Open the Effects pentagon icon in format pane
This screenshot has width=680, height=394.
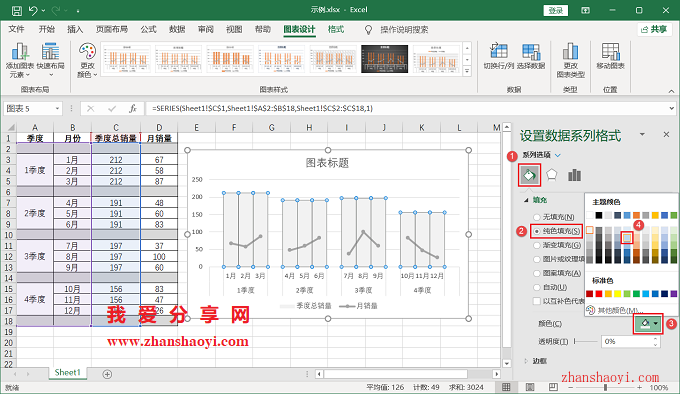(552, 175)
